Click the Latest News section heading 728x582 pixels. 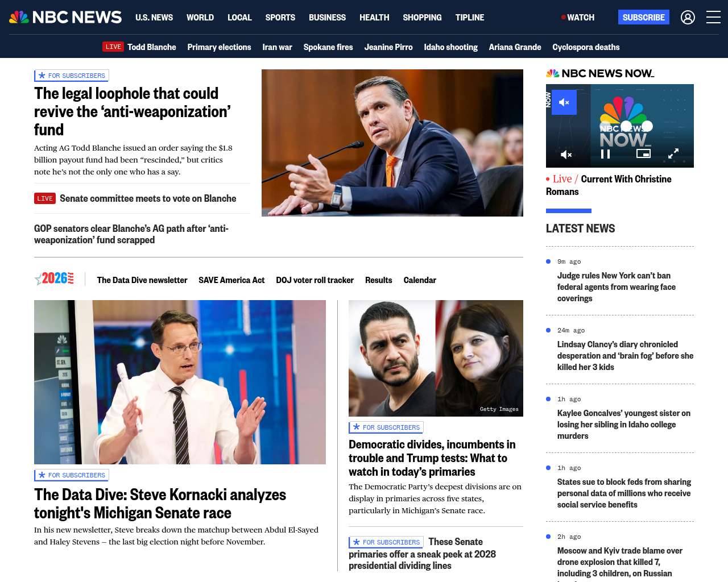[x=580, y=228]
